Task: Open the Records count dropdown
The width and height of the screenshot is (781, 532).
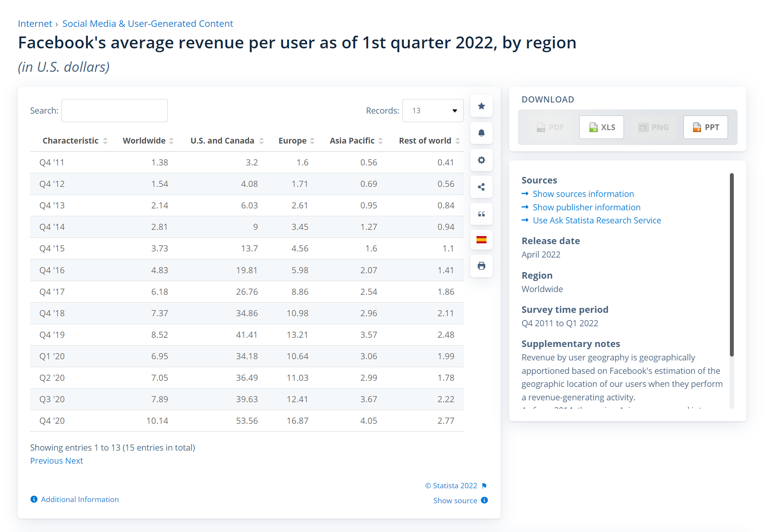Action: tap(433, 111)
